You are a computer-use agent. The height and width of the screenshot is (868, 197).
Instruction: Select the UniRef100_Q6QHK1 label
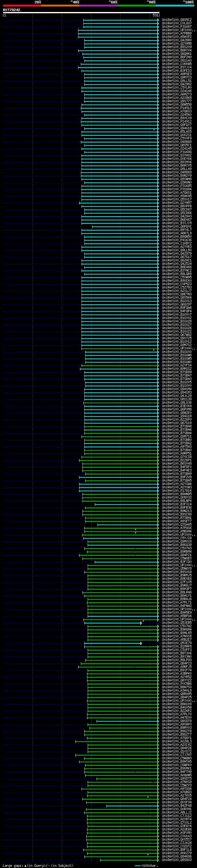177,54
